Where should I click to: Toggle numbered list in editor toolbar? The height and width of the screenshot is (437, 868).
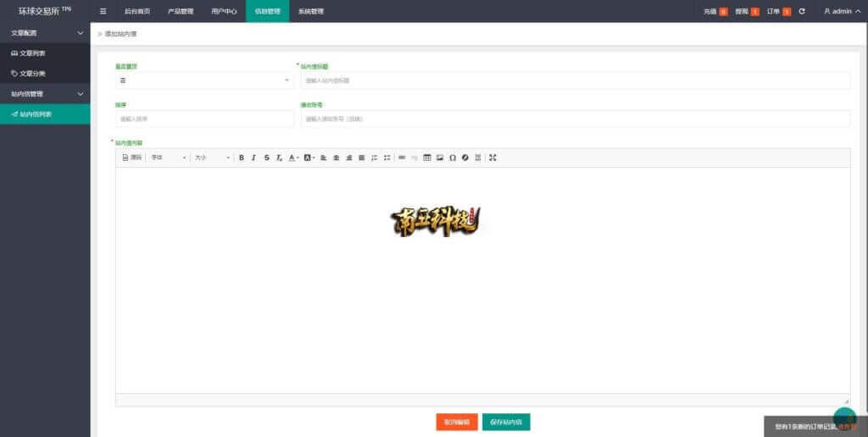coord(375,158)
